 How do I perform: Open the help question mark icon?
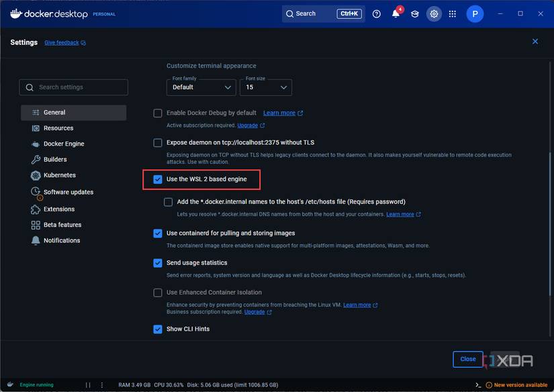(x=376, y=13)
